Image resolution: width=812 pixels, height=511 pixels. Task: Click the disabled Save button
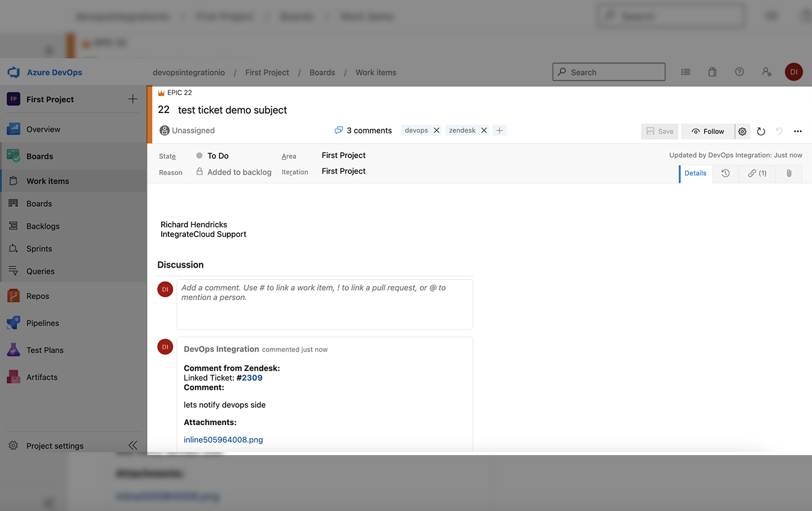point(660,131)
